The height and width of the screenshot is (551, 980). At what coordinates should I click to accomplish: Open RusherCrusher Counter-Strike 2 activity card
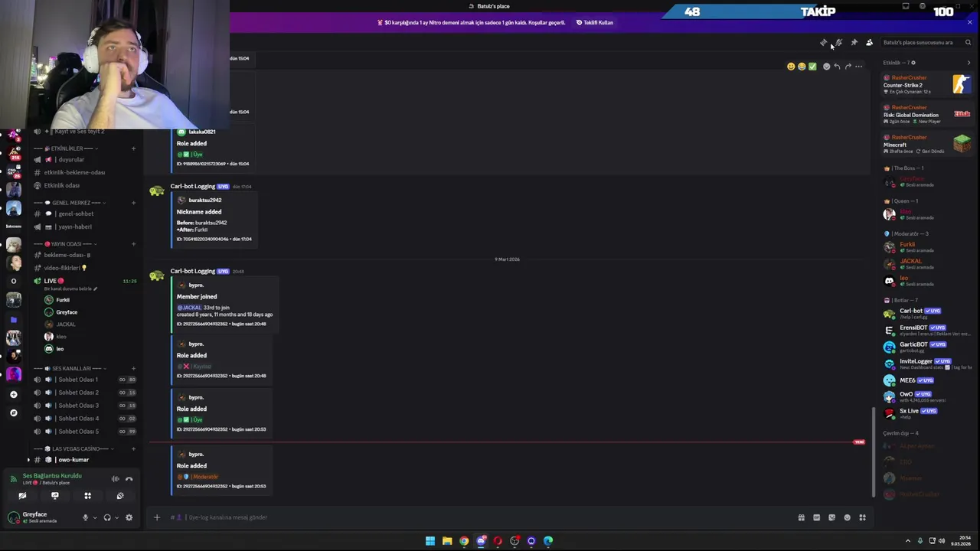click(927, 84)
